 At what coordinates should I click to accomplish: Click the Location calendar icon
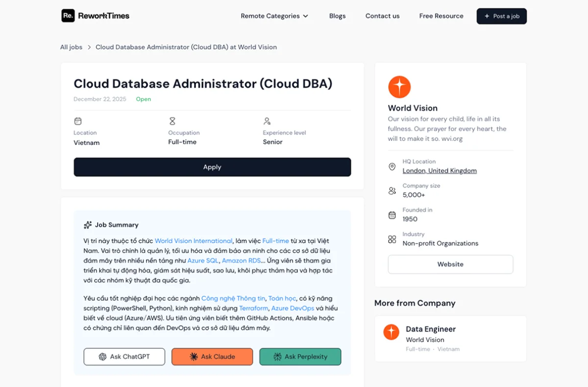point(78,121)
